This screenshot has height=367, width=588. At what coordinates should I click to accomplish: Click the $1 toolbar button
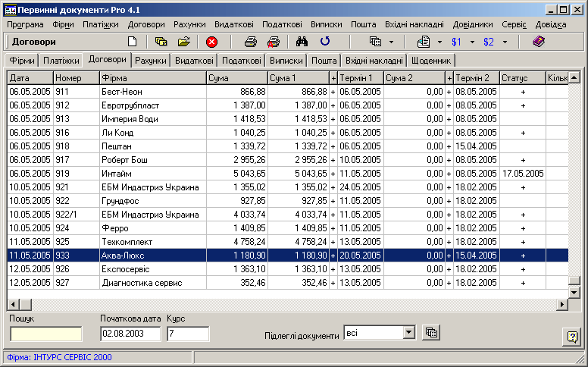point(456,42)
